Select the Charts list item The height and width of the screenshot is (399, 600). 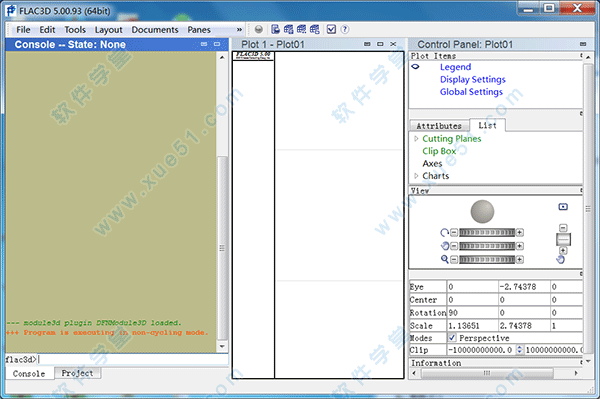tap(435, 176)
